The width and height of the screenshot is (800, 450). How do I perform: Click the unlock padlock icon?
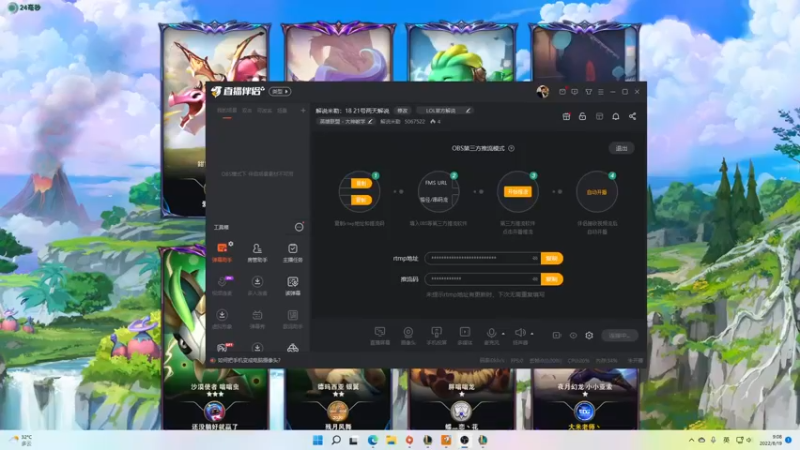click(x=582, y=116)
